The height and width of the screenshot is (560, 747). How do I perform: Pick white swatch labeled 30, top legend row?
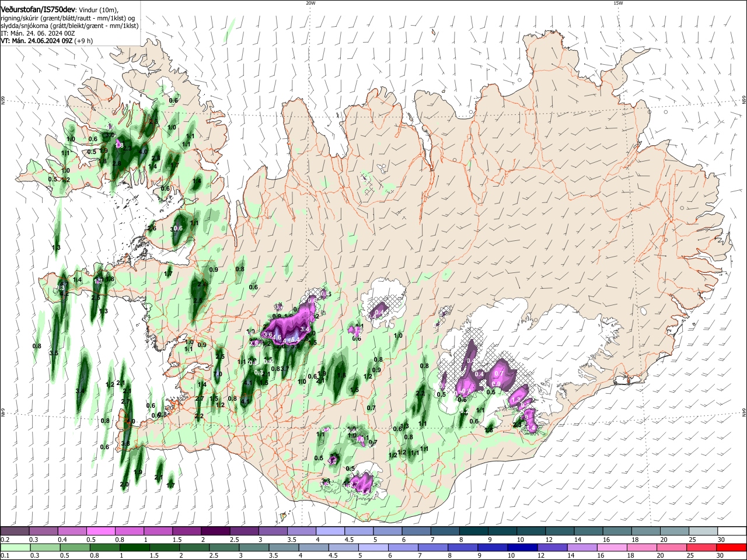(x=732, y=531)
